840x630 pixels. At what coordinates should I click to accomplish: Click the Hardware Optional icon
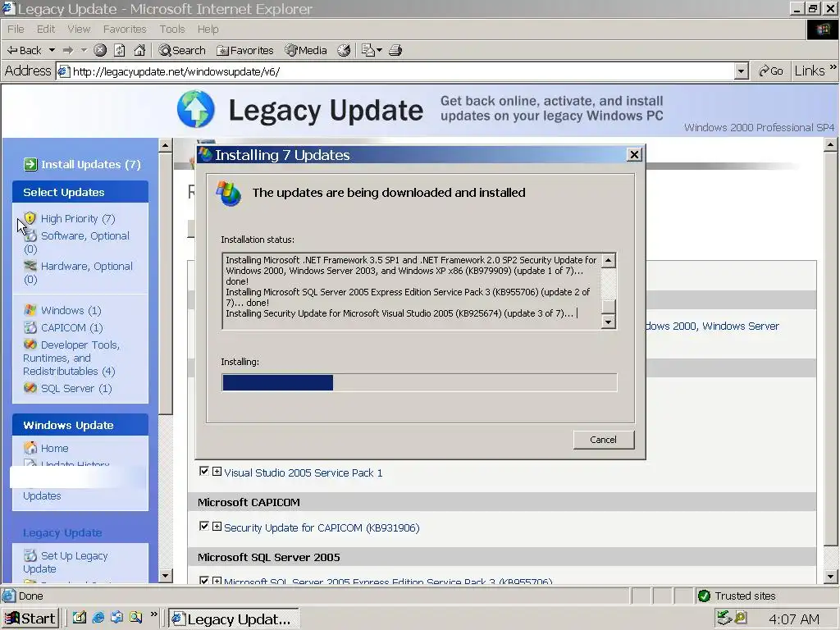click(x=30, y=266)
